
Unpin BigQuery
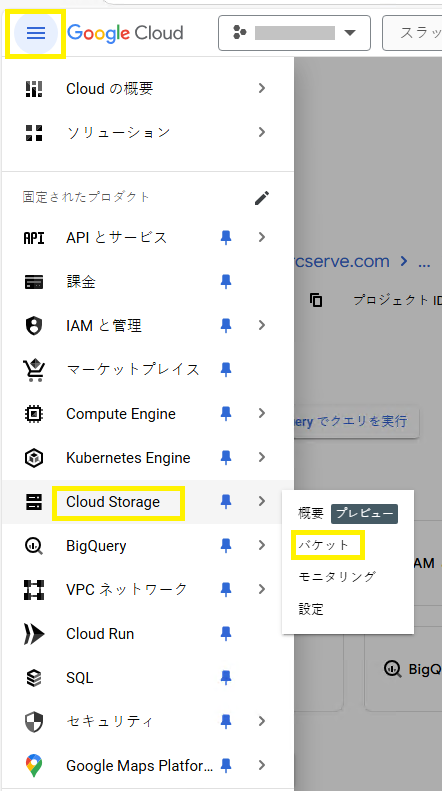226,546
